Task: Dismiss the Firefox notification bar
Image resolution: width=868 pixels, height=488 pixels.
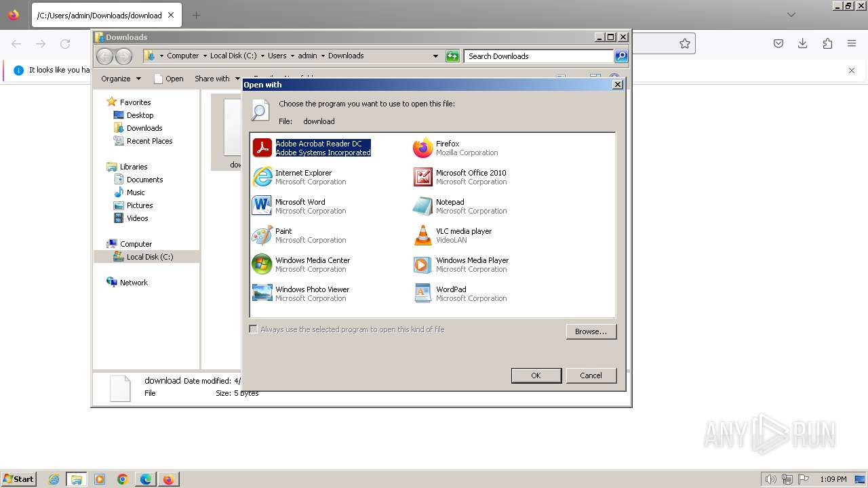Action: click(852, 70)
